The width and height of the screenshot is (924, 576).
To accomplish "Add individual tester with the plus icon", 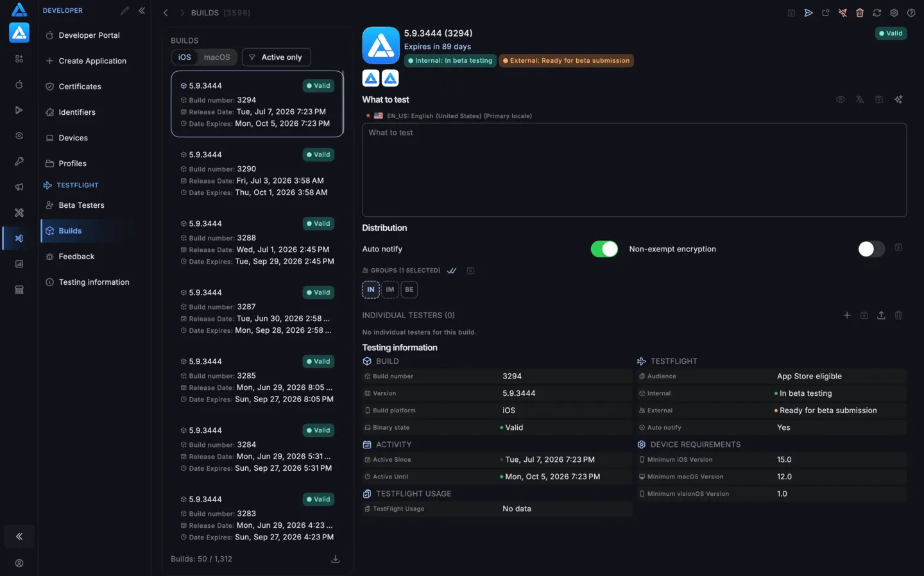I will pos(847,315).
